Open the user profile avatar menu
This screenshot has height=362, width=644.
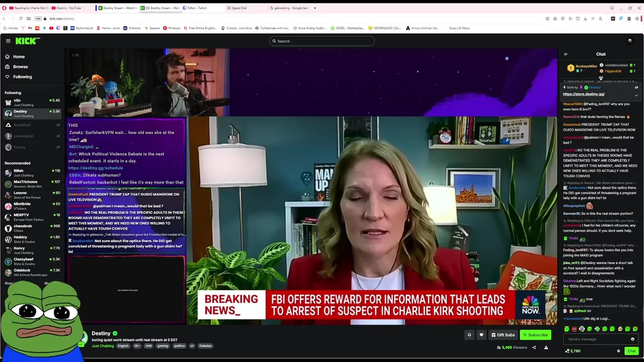tap(629, 41)
